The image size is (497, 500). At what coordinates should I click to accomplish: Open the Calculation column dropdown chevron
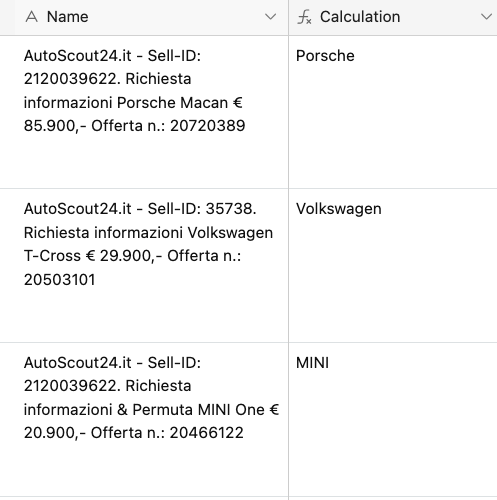(486, 17)
